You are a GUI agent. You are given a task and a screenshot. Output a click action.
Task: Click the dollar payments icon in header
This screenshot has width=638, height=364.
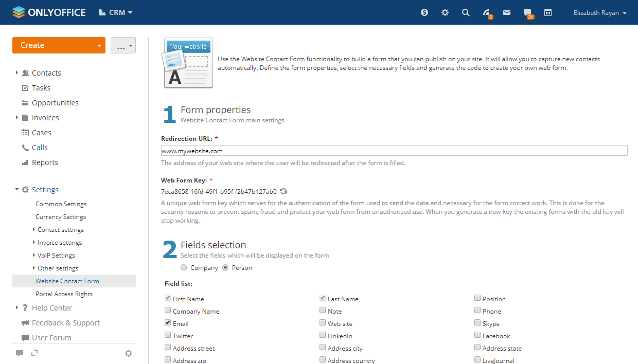point(424,12)
